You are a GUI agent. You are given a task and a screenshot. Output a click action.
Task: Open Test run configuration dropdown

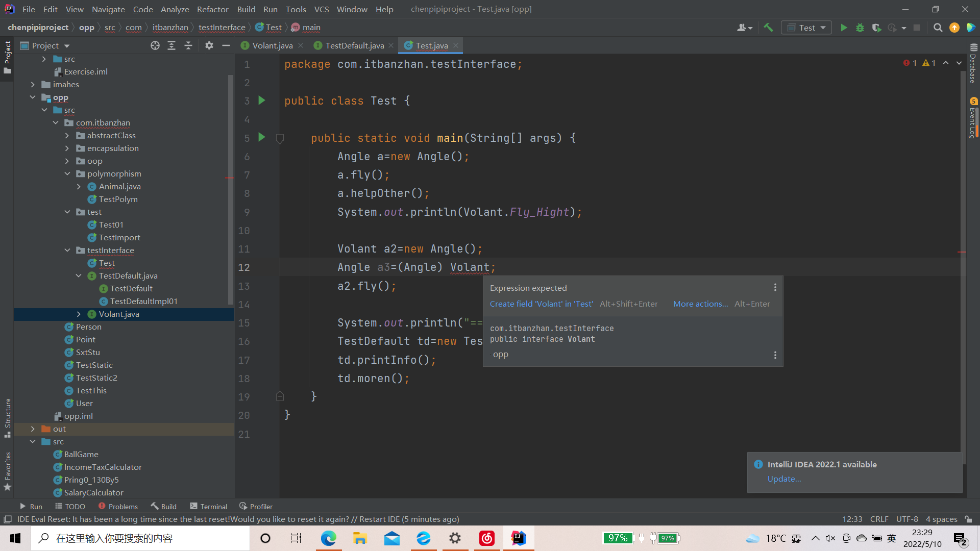click(806, 28)
